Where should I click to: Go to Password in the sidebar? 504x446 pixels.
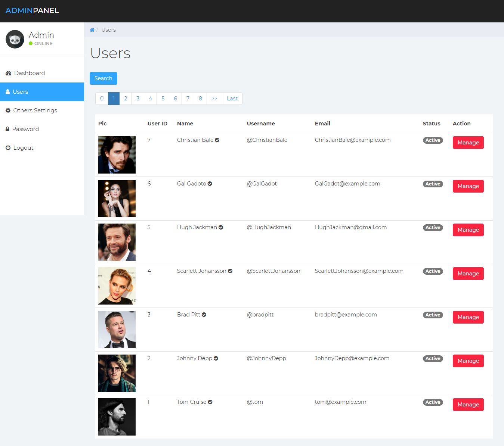tap(42, 129)
